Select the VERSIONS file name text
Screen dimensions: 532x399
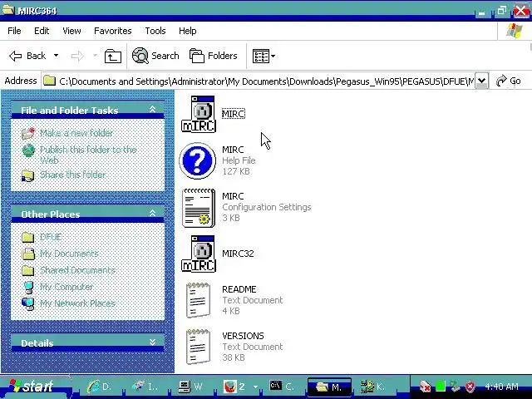(x=243, y=336)
